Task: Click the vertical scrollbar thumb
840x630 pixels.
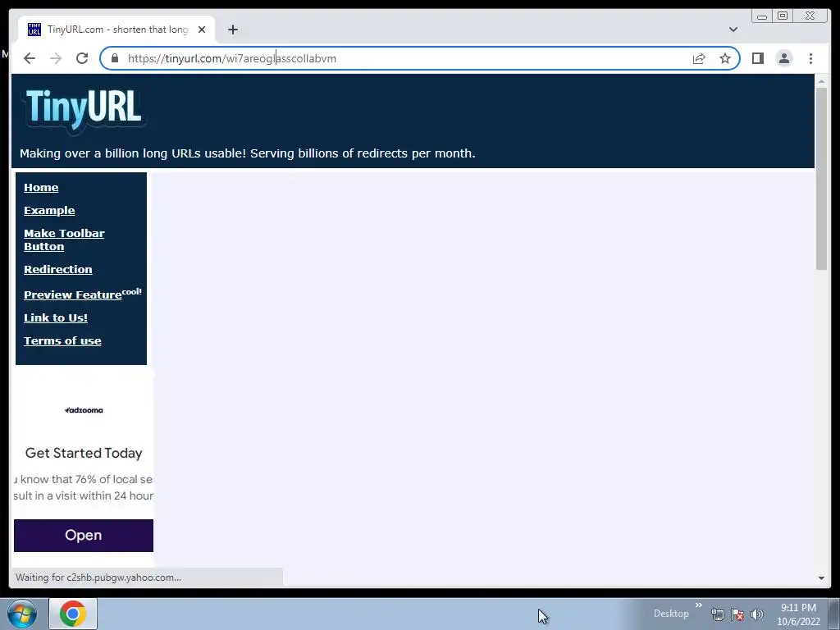Action: pos(821,179)
